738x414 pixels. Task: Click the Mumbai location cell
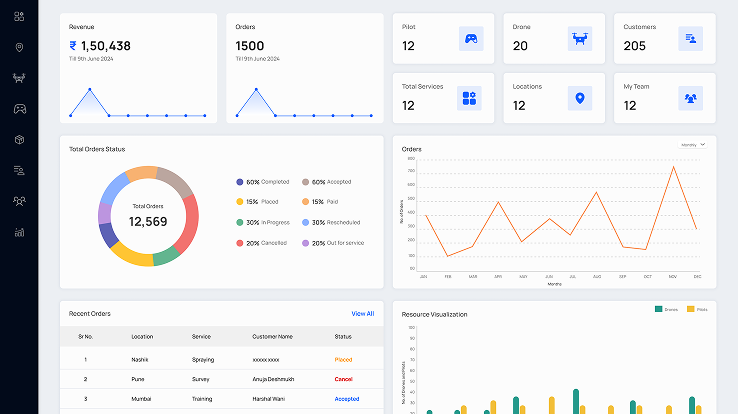click(141, 399)
